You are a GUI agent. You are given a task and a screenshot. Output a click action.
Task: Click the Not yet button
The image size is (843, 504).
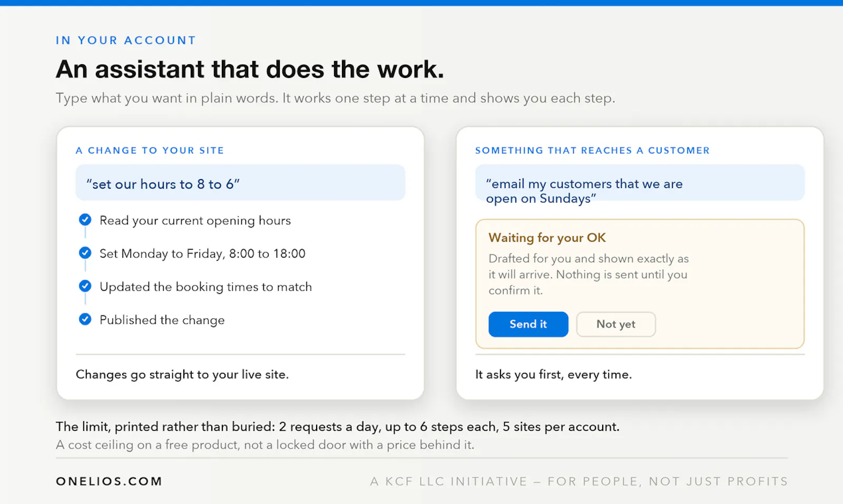(616, 324)
